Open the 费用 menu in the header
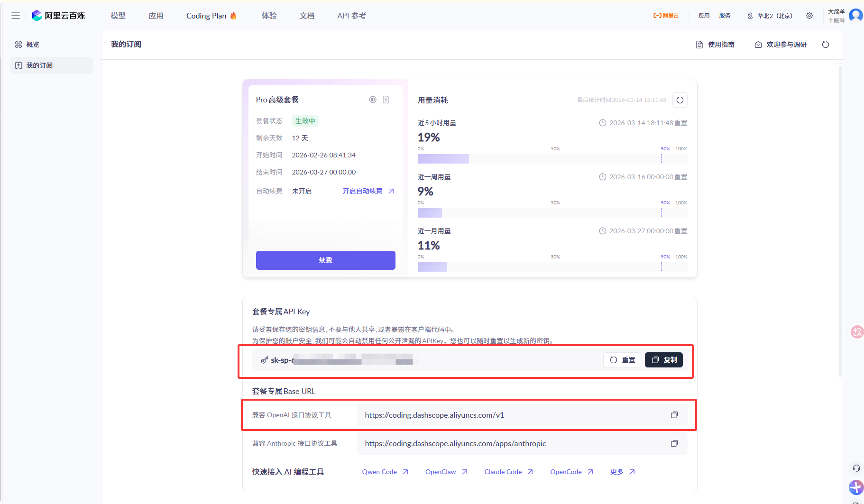Screen dimensions: 864x504 (x=704, y=16)
